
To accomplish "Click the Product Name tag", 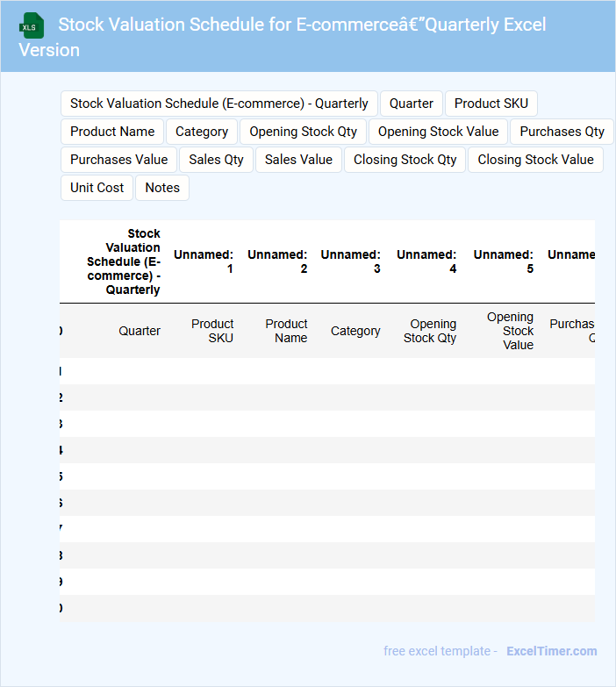I will pyautogui.click(x=112, y=132).
